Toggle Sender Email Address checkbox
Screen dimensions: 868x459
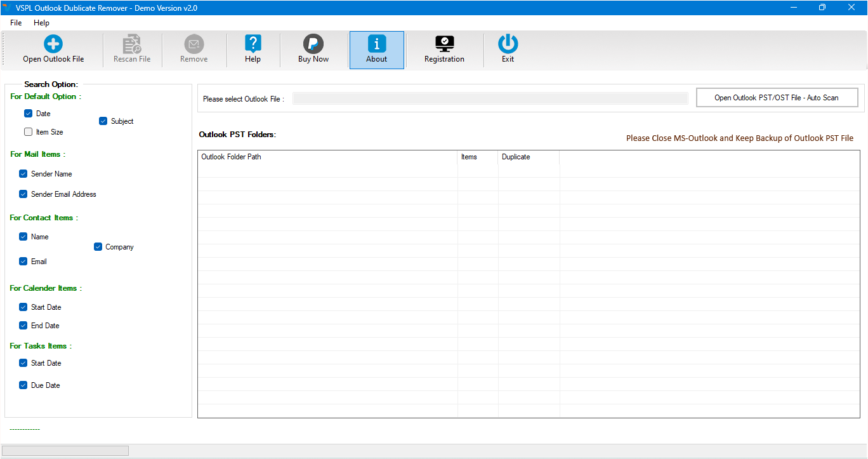(x=23, y=194)
